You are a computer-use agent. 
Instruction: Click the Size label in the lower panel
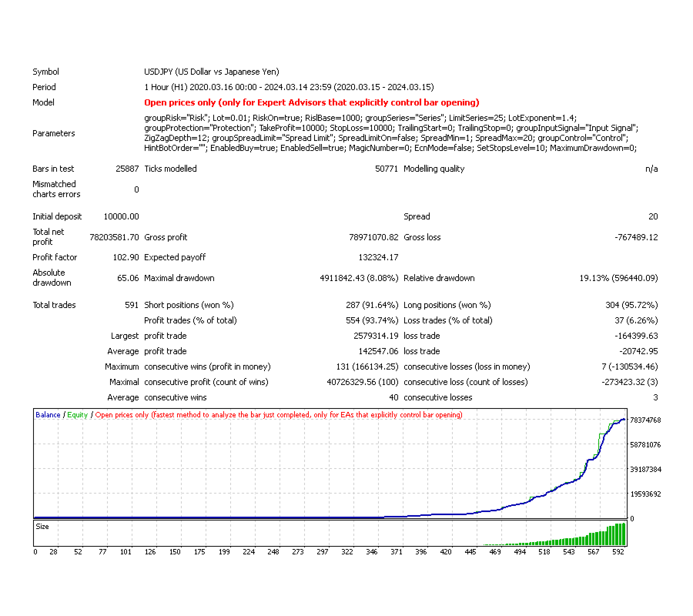pyautogui.click(x=42, y=526)
